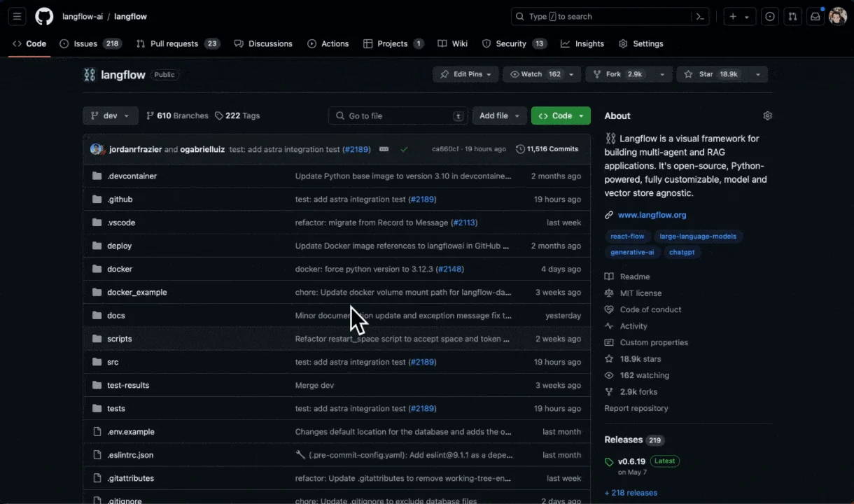Click the .devcontainer folder icon

pyautogui.click(x=97, y=176)
